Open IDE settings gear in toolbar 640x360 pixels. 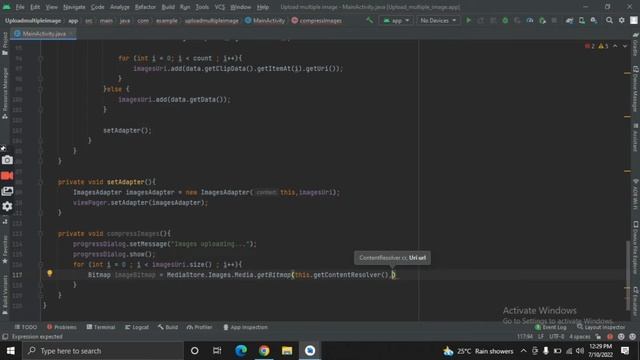point(622,20)
